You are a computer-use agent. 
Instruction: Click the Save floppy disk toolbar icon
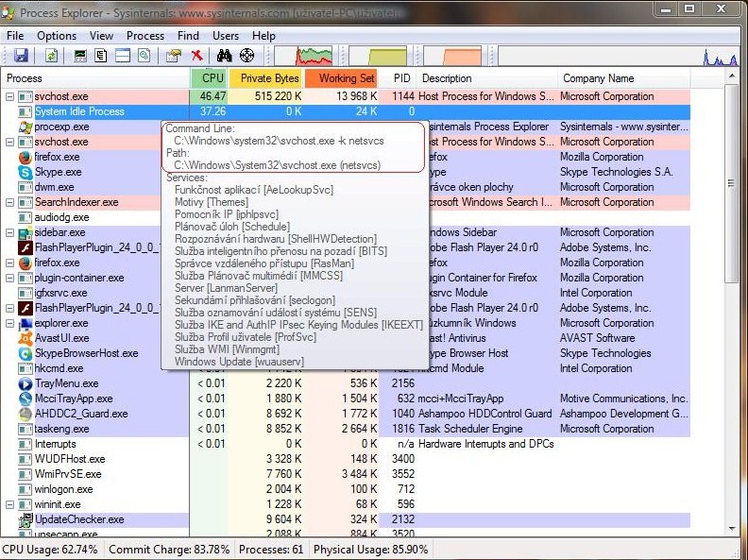pyautogui.click(x=21, y=57)
